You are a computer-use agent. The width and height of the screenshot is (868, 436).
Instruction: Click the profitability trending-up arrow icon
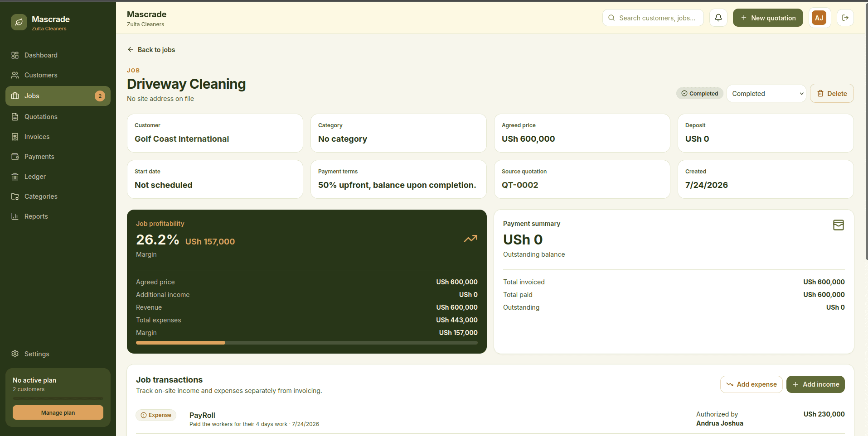pyautogui.click(x=470, y=239)
